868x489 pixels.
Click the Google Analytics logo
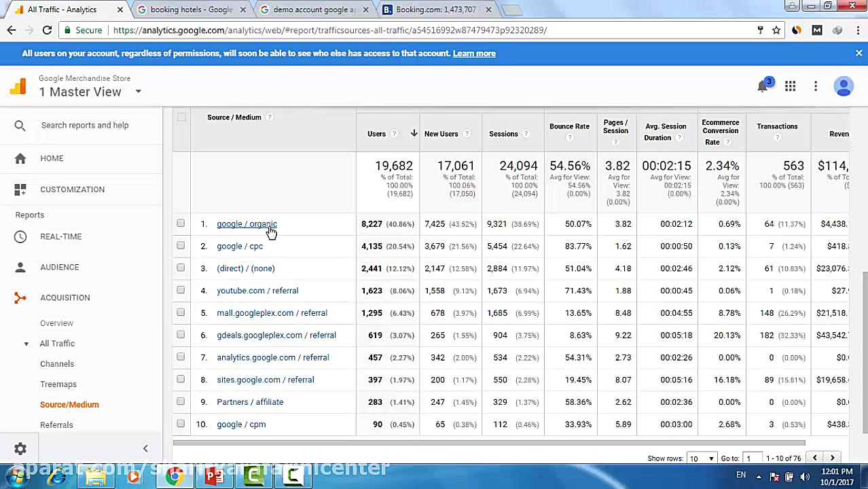[x=18, y=86]
